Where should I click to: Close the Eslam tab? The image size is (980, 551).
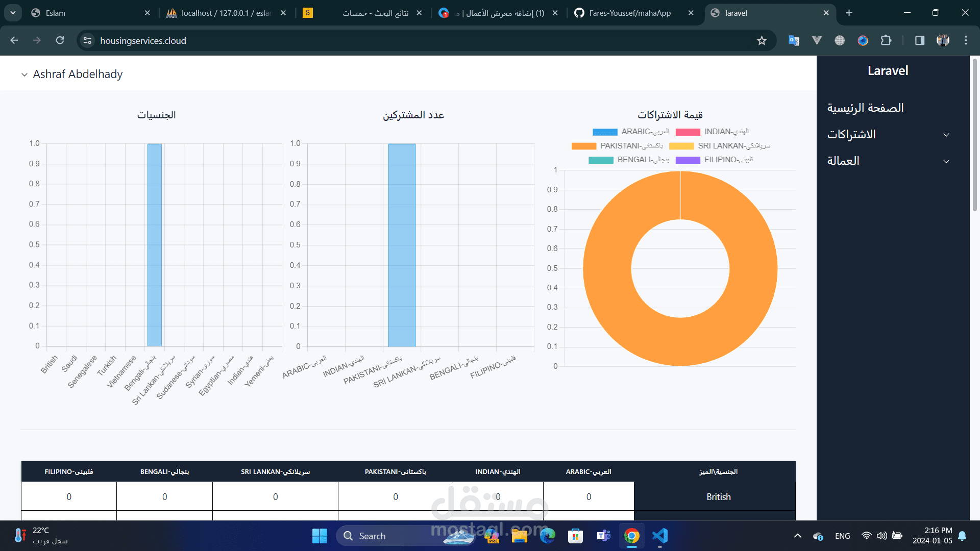click(x=148, y=13)
